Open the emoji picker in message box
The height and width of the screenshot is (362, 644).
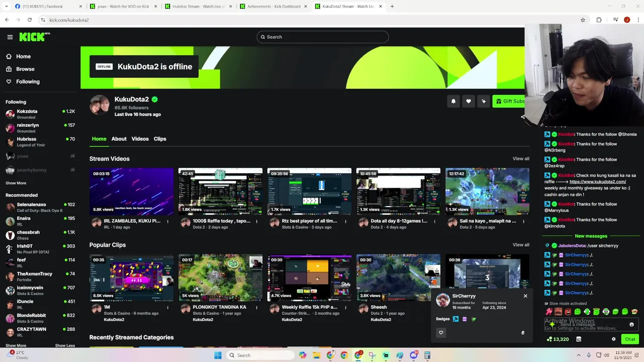tap(631, 325)
